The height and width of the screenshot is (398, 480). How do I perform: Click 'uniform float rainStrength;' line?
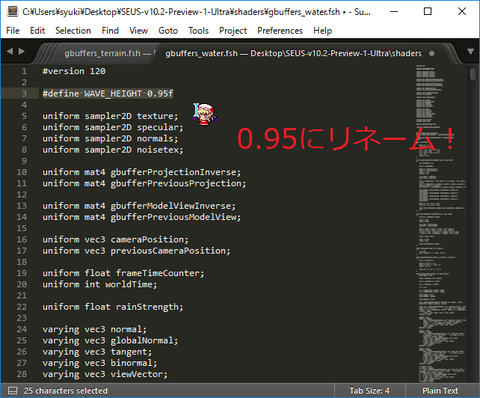[113, 307]
